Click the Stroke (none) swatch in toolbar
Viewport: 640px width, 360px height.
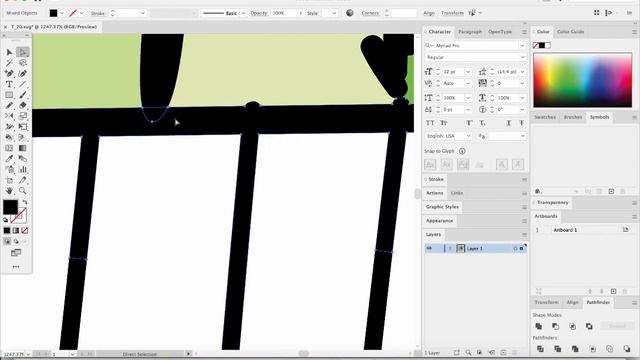(19, 216)
